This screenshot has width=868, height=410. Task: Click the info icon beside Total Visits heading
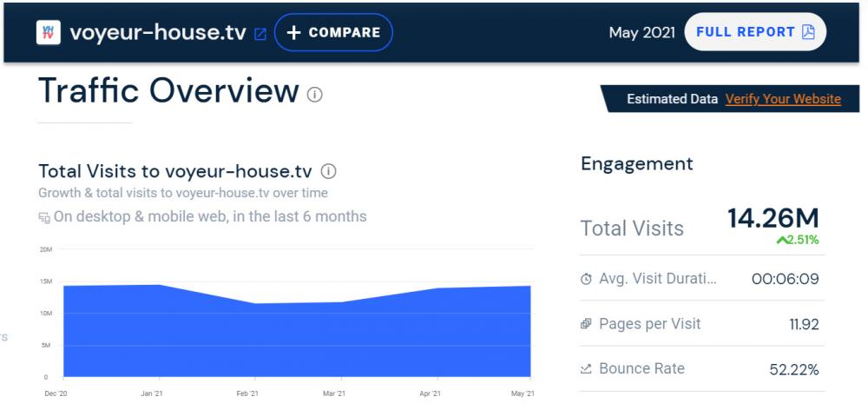tap(329, 171)
